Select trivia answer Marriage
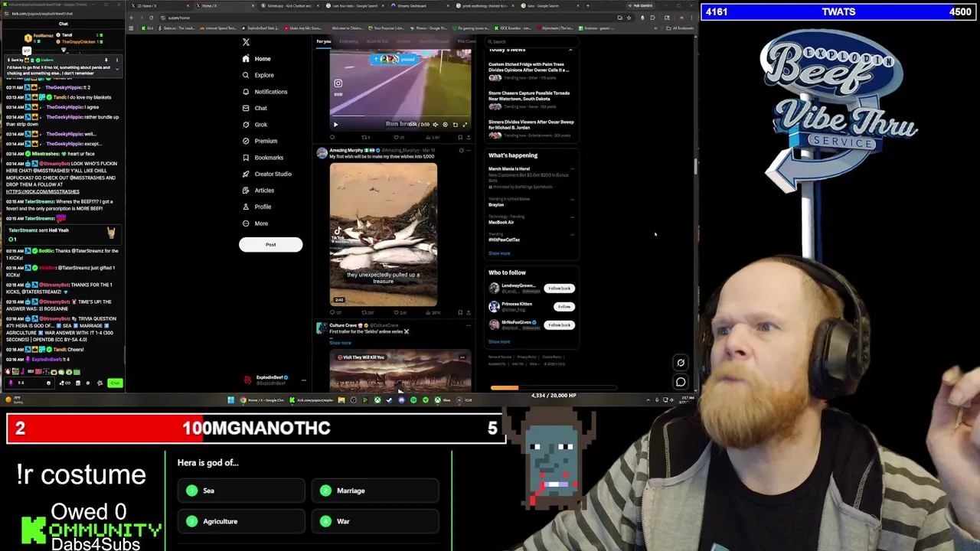The width and height of the screenshot is (980, 551). tap(375, 491)
